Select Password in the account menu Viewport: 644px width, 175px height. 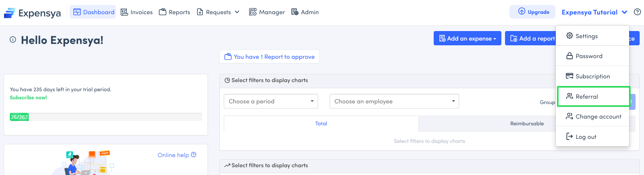[589, 56]
